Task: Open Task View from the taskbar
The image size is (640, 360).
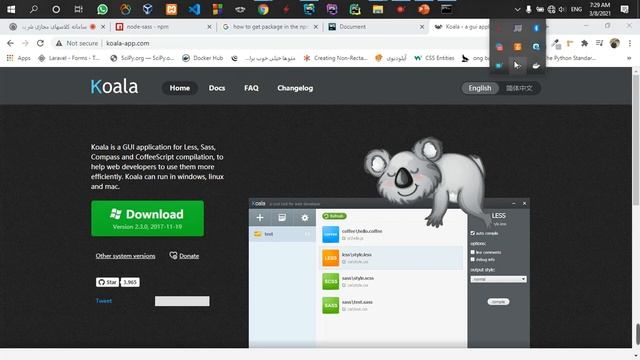Action: [x=79, y=9]
